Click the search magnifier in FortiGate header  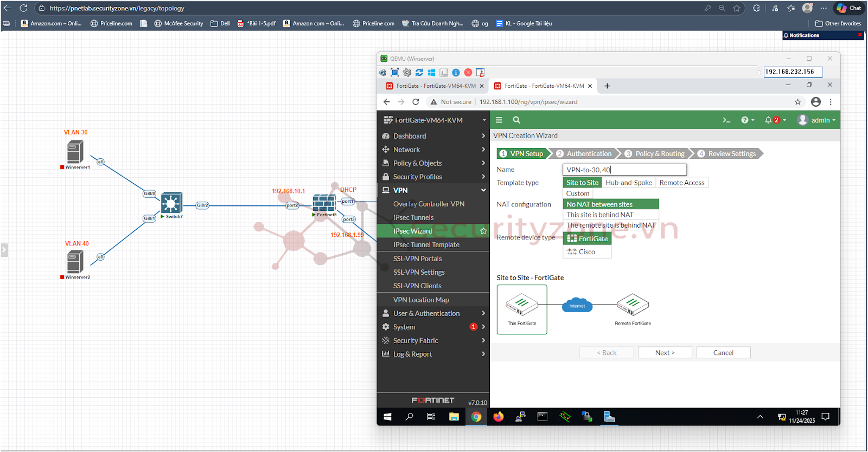coord(516,120)
